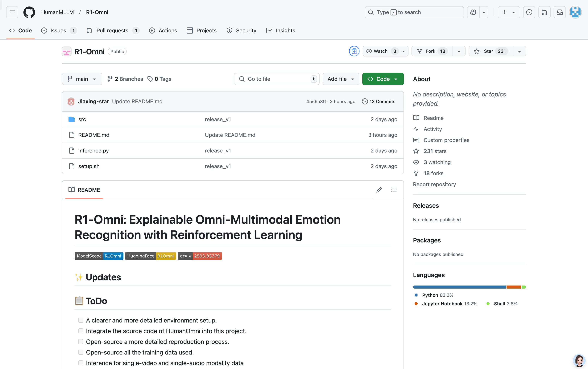Click the Python segment of language bar
Screen dimensions: 588x369
[x=459, y=287]
